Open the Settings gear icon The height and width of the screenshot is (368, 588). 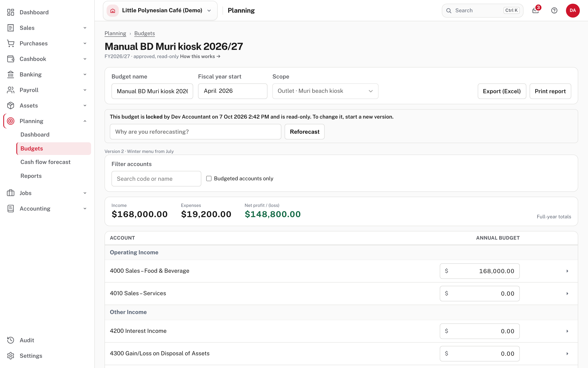click(10, 356)
